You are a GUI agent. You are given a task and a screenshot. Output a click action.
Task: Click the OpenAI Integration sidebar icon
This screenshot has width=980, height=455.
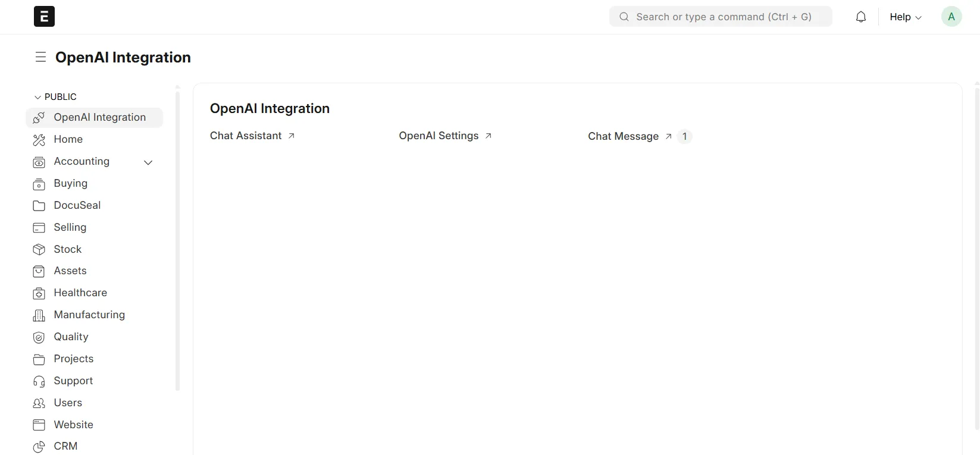tap(39, 118)
